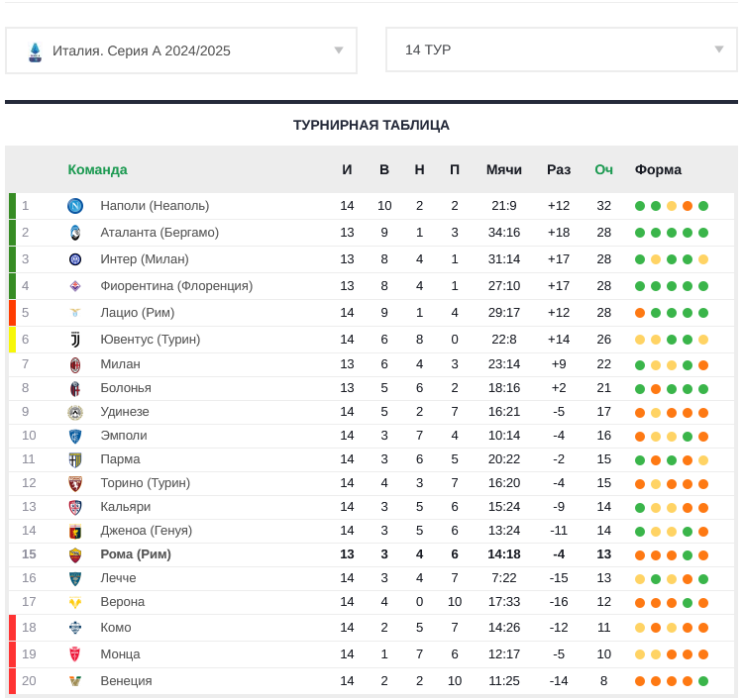The height and width of the screenshot is (700, 744).
Task: Click the Команда column header
Action: (x=97, y=169)
